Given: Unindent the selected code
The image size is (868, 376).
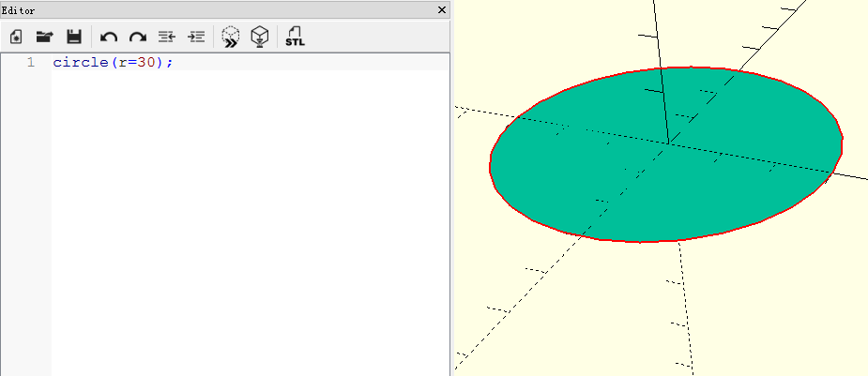Looking at the screenshot, I should tap(167, 38).
